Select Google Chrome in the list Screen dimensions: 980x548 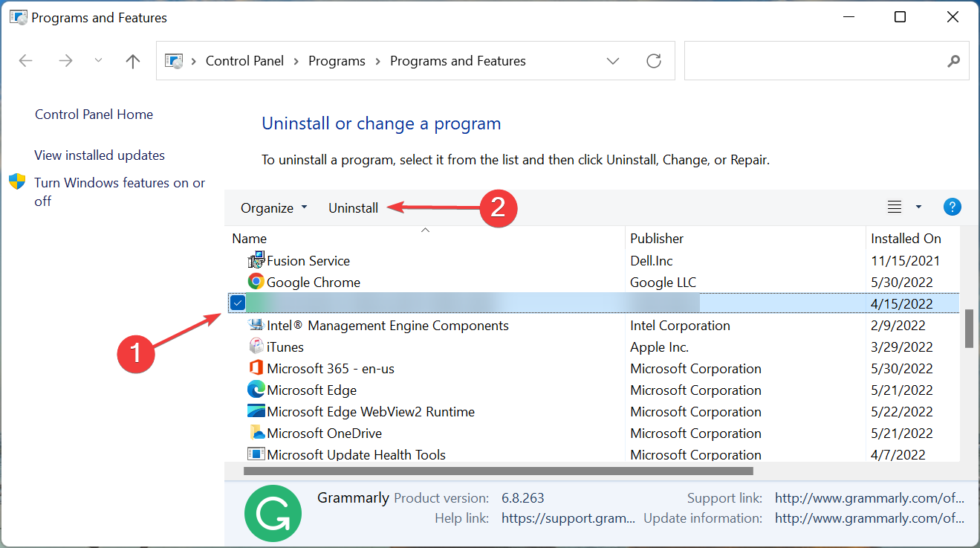[x=314, y=283]
